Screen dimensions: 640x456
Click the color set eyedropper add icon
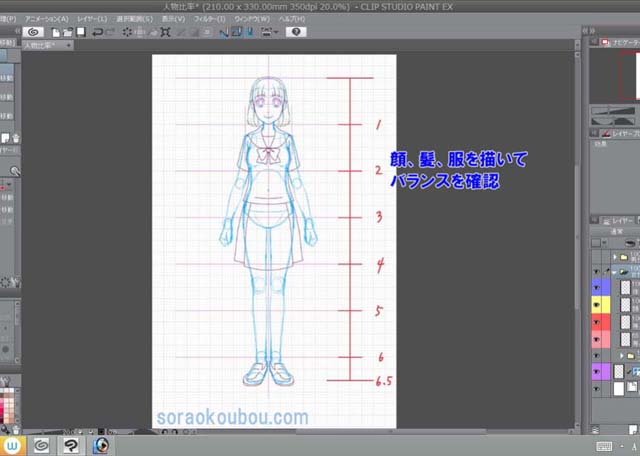click(5, 429)
